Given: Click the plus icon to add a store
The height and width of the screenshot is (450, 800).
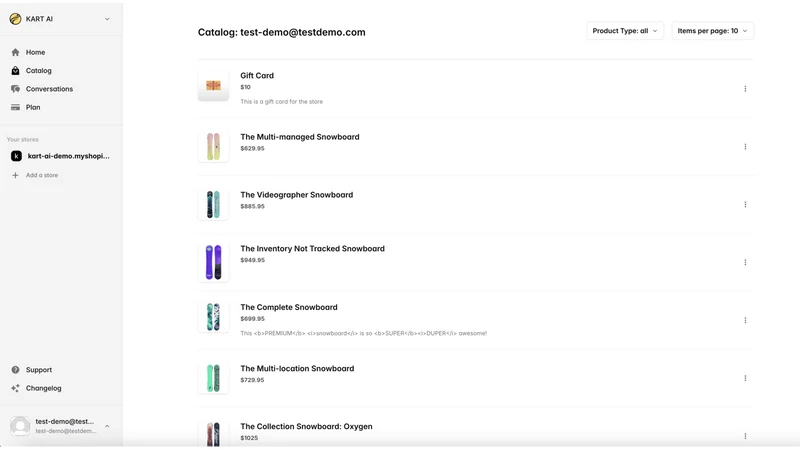Looking at the screenshot, I should click(x=15, y=175).
